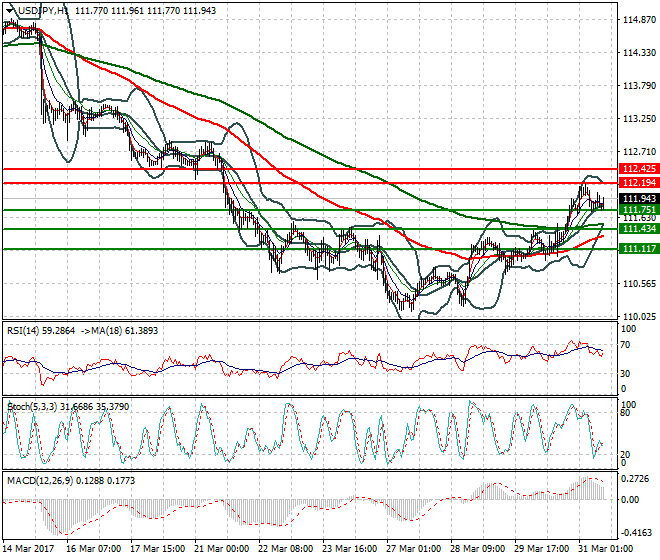Click the Stochastic 20 level label
The width and height of the screenshot is (660, 560).
tap(626, 455)
